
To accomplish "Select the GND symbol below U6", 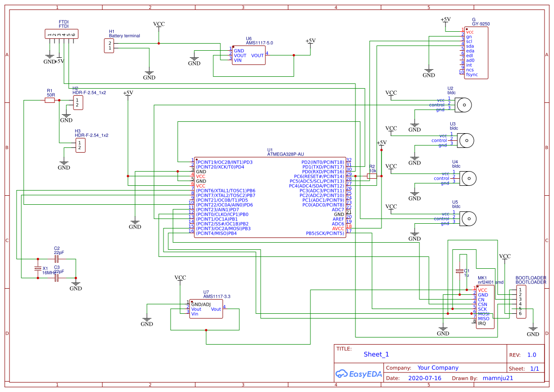I will coord(194,59).
